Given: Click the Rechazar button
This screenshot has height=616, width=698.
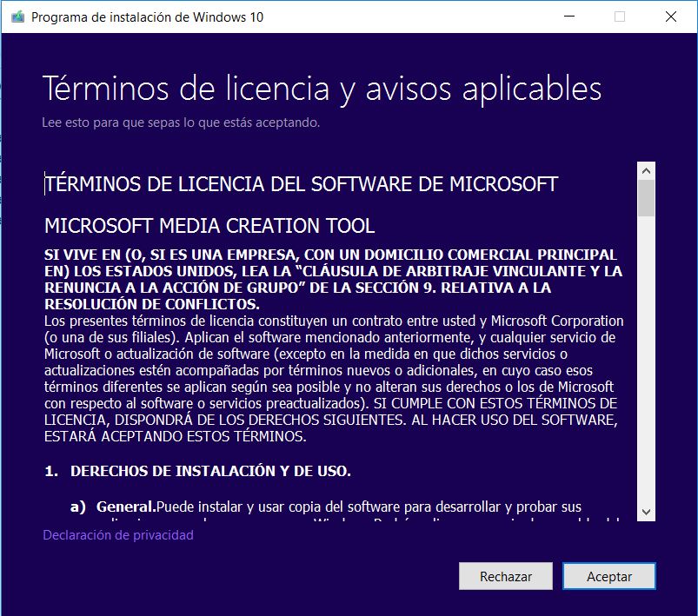Looking at the screenshot, I should [506, 576].
